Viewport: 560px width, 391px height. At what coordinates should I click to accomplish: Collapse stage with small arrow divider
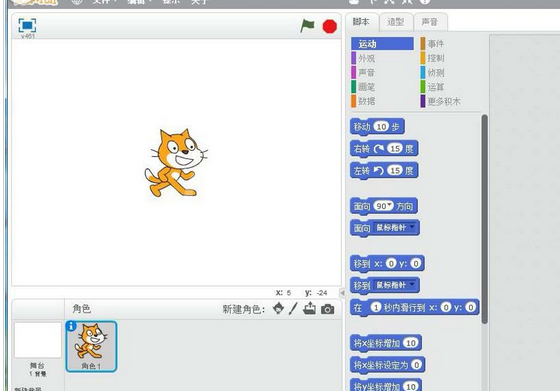click(342, 293)
